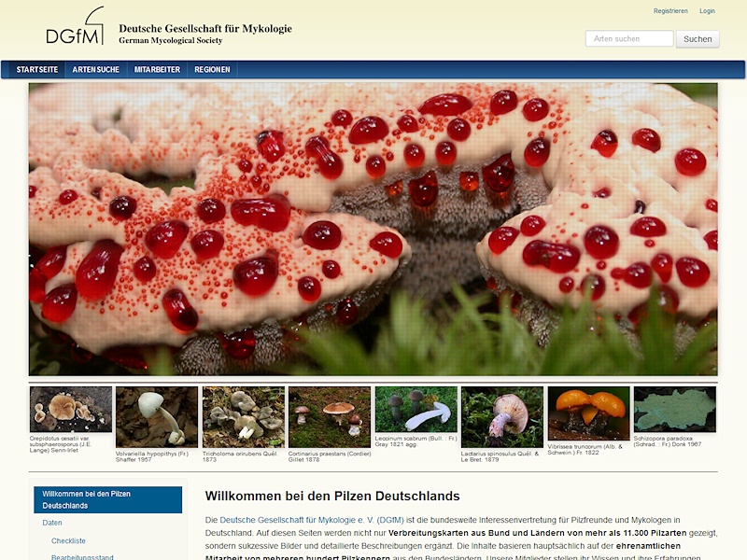This screenshot has height=560, width=747.
Task: Click the large bleeding tooth fungus banner image
Action: pos(373,229)
